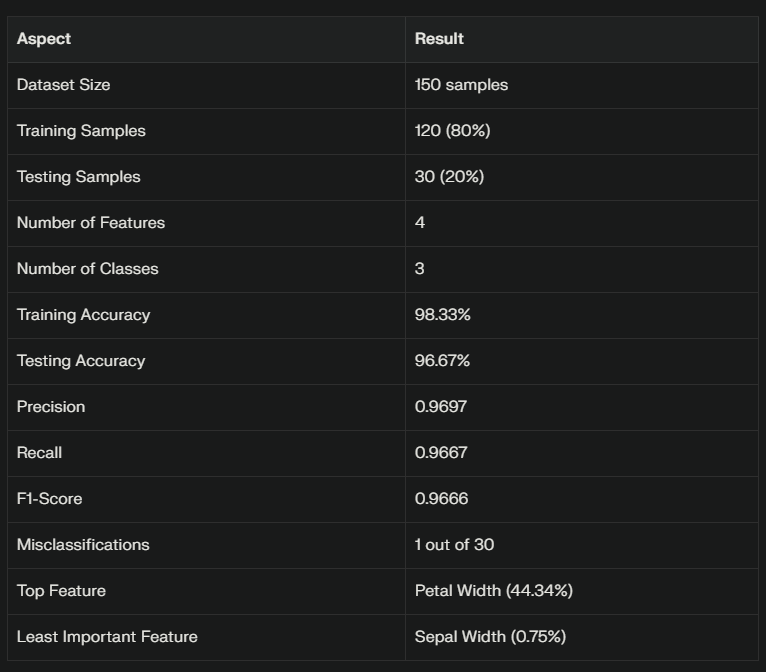Click the Aspect column header
This screenshot has height=672, width=766.
pyautogui.click(x=44, y=39)
